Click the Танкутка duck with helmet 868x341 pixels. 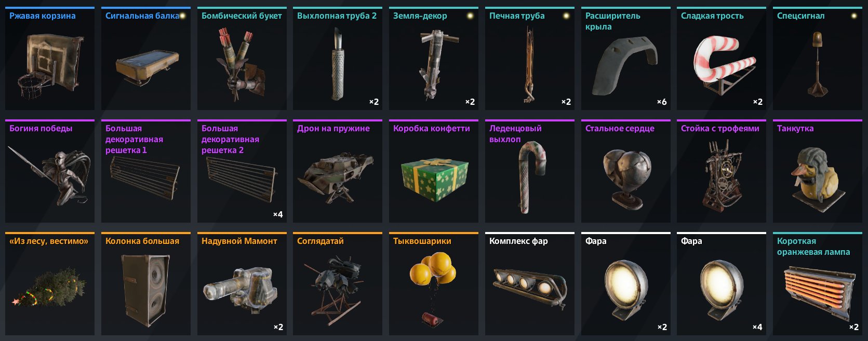818,171
